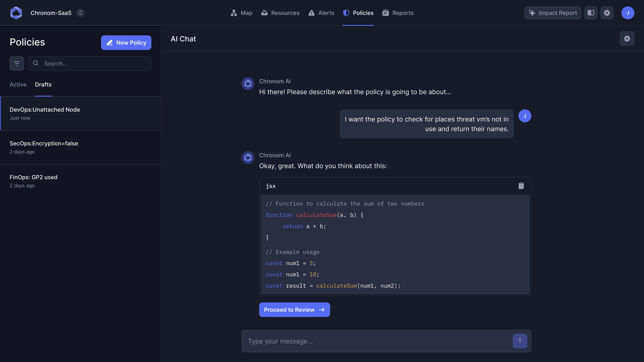
Task: Click the Chronom logo icon
Action: [x=16, y=13]
